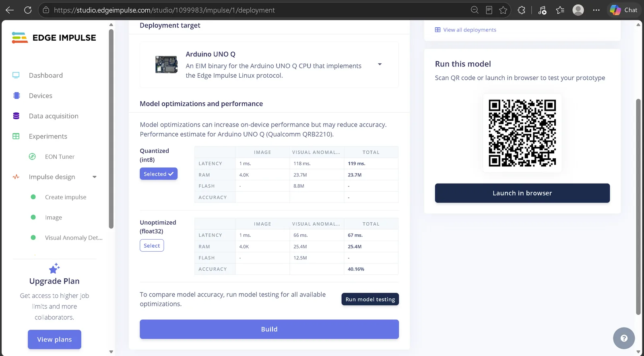View site information lock icon

46,10
